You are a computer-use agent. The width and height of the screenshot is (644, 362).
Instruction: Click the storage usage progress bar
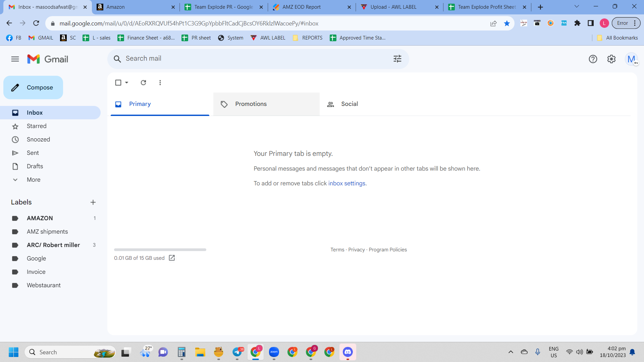click(160, 250)
